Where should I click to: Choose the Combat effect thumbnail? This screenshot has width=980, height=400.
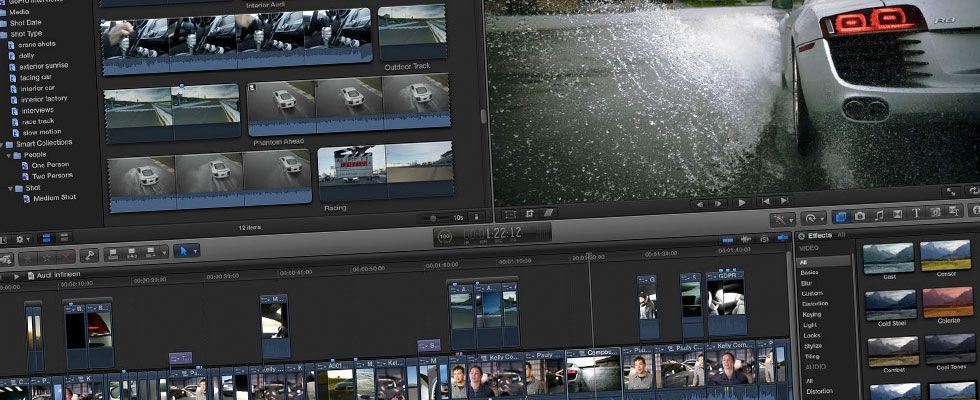click(894, 352)
